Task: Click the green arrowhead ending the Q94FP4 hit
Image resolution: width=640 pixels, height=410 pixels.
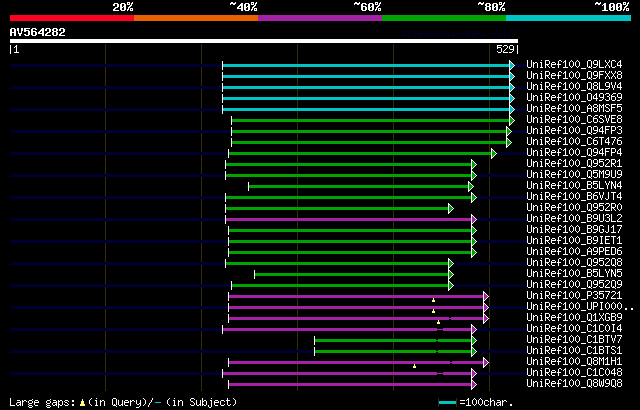Action: 494,153
